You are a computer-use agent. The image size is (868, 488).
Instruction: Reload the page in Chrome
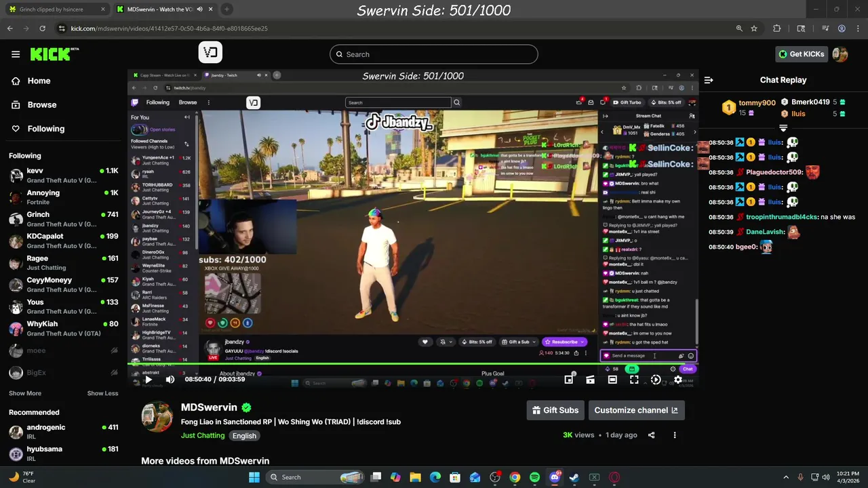[x=43, y=28]
